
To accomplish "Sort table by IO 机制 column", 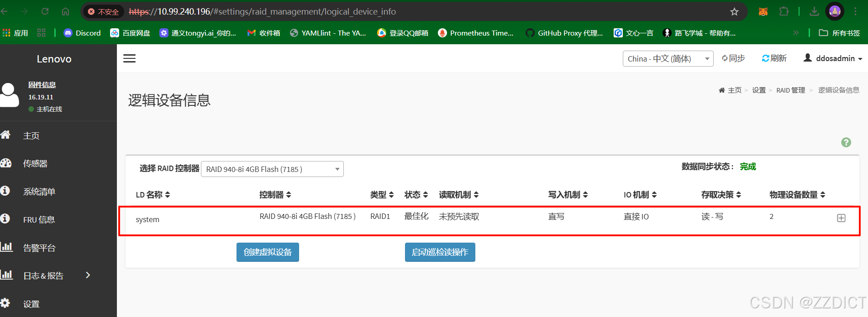I will 641,195.
